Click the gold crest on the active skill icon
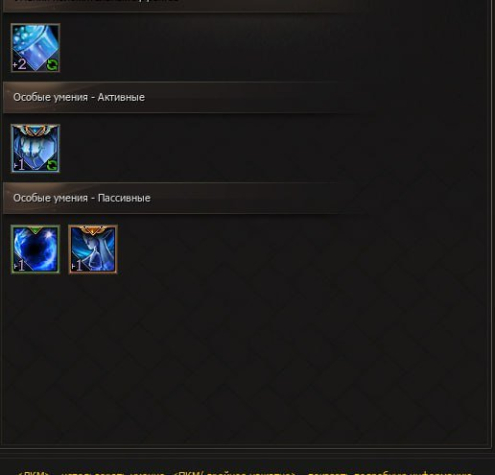The height and width of the screenshot is (475, 495). tap(35, 129)
